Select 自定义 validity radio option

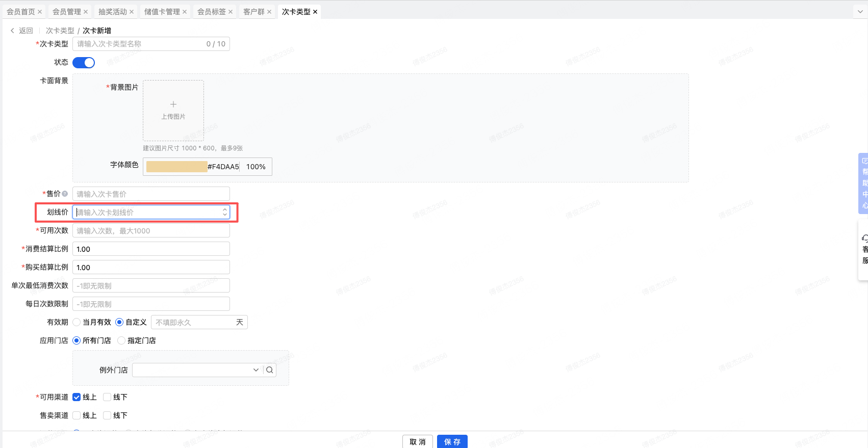pos(119,322)
